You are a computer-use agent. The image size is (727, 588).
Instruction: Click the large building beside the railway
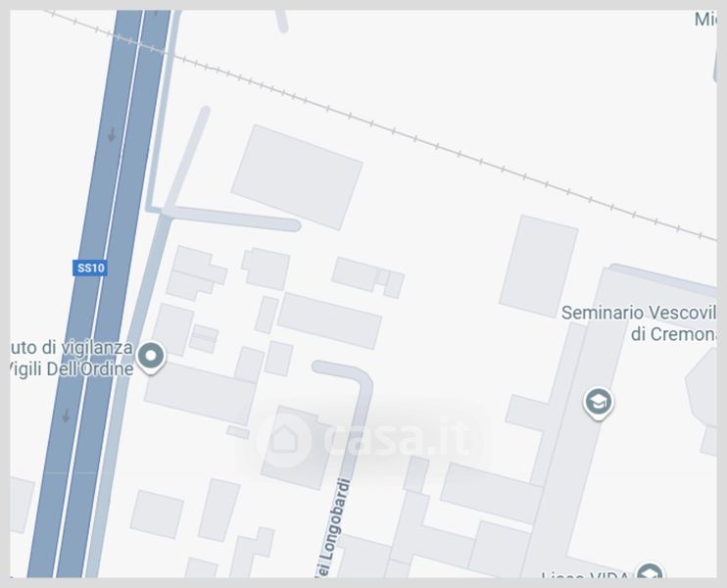point(297,176)
